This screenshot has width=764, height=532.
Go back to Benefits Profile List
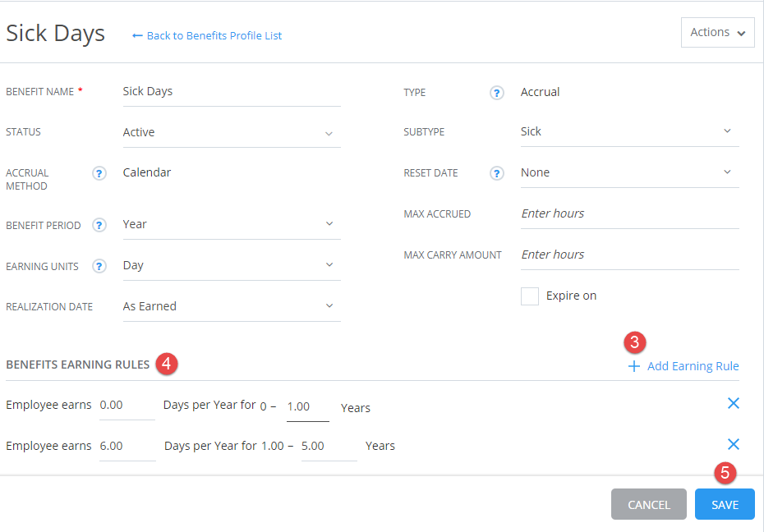click(x=214, y=35)
